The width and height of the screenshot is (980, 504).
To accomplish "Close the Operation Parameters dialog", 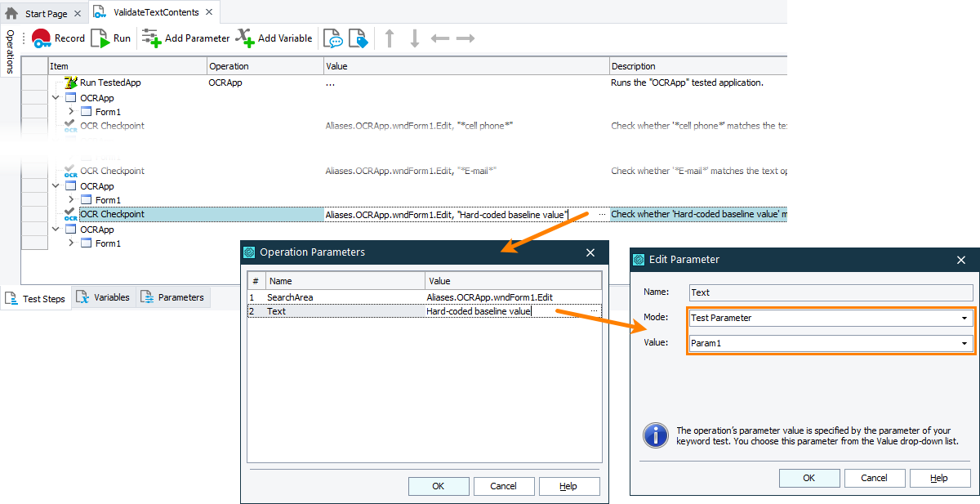I will tap(590, 252).
